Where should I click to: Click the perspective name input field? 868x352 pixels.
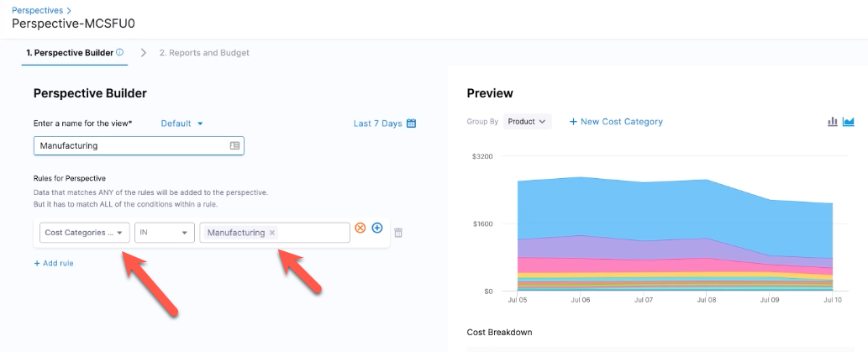point(130,145)
